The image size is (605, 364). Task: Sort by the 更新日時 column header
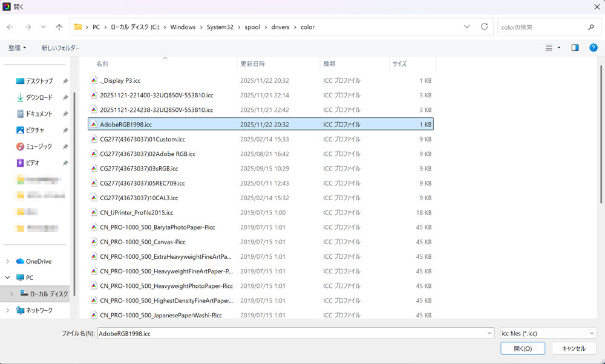pyautogui.click(x=252, y=63)
